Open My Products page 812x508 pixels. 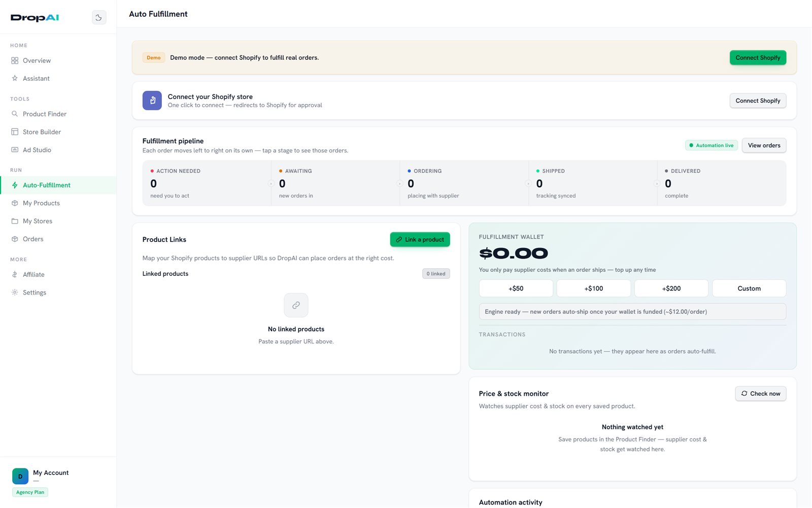click(58, 203)
